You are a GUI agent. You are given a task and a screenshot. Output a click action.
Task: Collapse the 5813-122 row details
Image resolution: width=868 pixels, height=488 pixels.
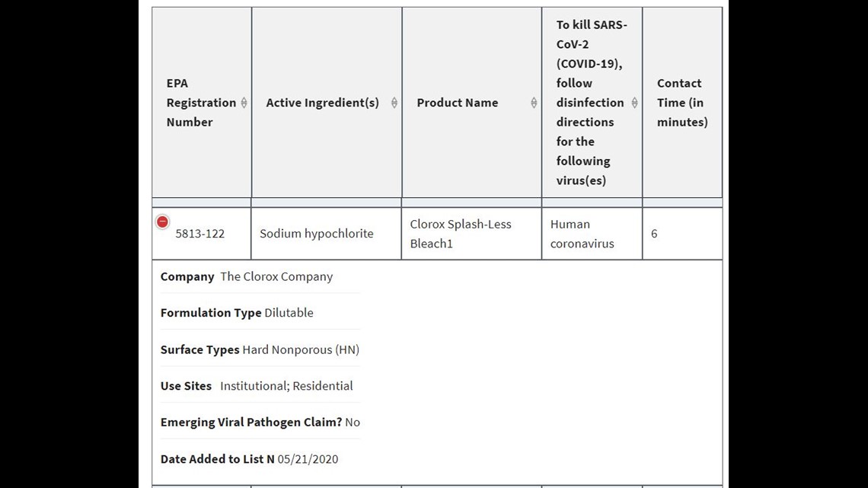click(x=162, y=222)
